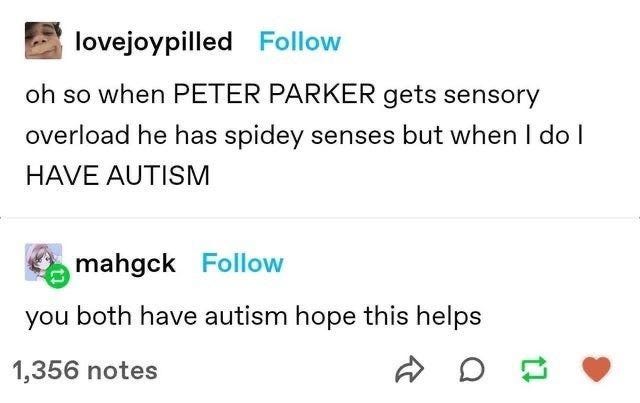Open mahgck's anime avatar

pyautogui.click(x=43, y=262)
